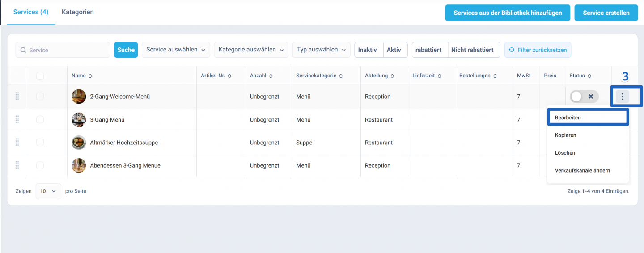Click the Zeige 1-4 von 4 Einträgen text
The width and height of the screenshot is (644, 253).
[x=598, y=191]
